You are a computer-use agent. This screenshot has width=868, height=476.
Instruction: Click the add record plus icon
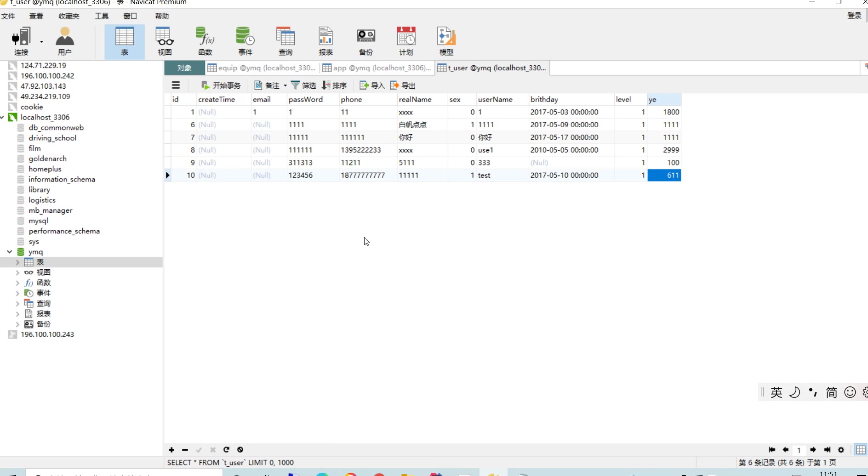point(171,450)
